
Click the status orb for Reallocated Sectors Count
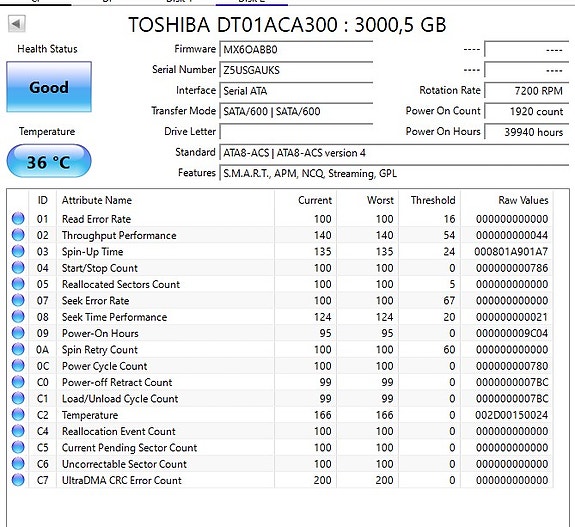point(18,284)
